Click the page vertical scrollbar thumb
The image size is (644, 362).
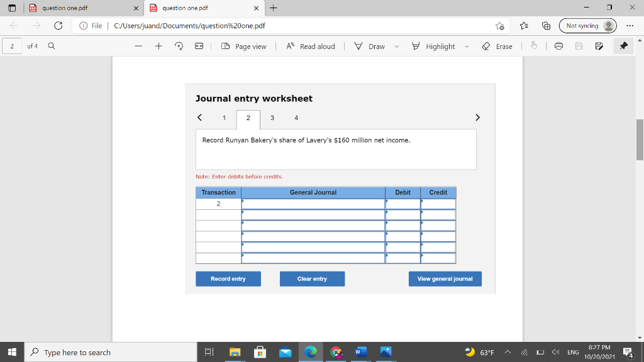[x=640, y=140]
